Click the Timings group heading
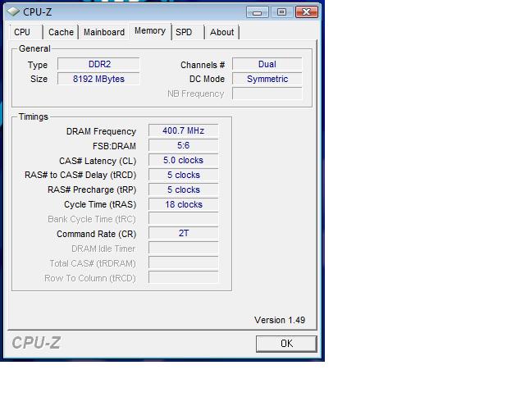Screen dimensions: 525x420 point(34,116)
